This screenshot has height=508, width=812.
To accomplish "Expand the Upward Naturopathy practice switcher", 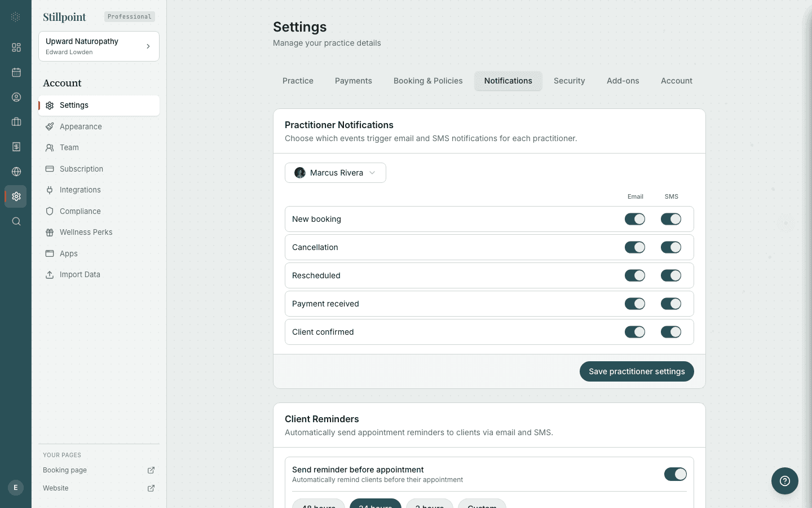I will point(99,46).
